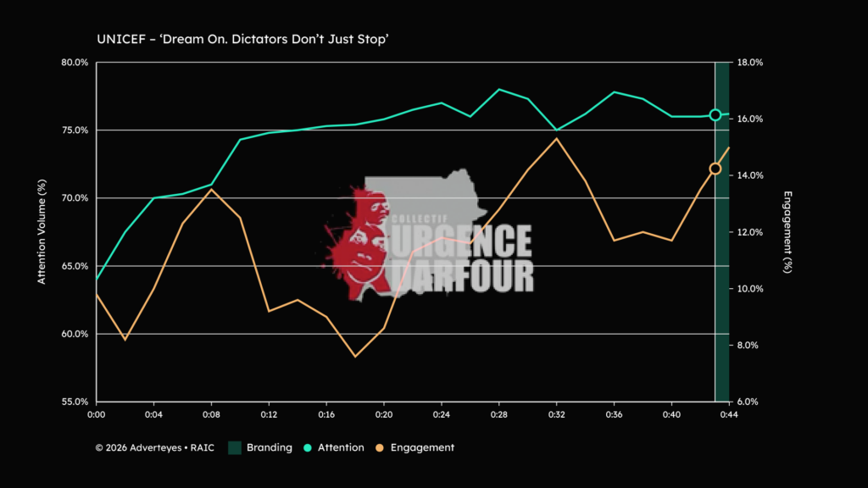Click the '10.0%' right axis label
The height and width of the screenshot is (488, 868).
click(x=750, y=289)
